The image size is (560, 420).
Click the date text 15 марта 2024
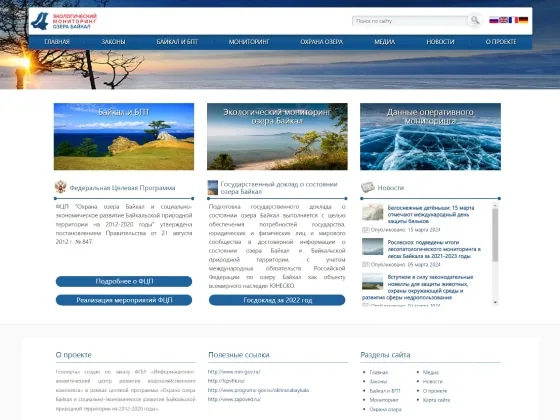click(424, 230)
